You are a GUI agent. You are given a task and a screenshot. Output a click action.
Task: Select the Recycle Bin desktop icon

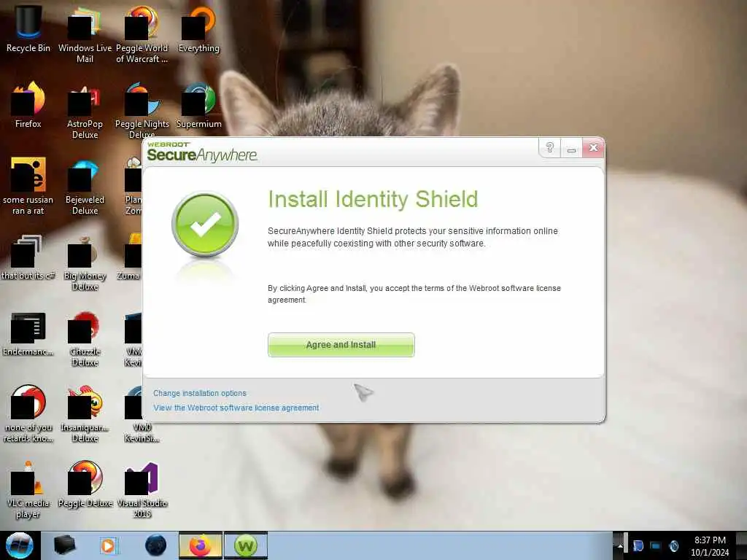(28, 29)
